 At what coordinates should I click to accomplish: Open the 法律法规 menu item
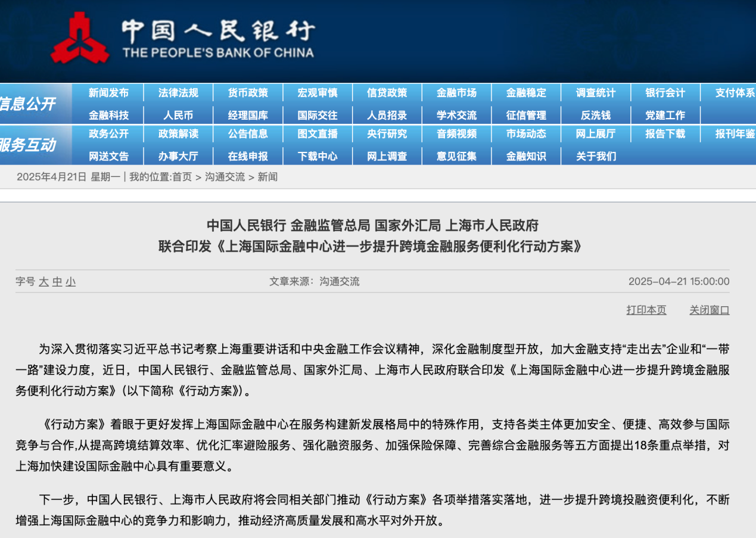pyautogui.click(x=178, y=93)
